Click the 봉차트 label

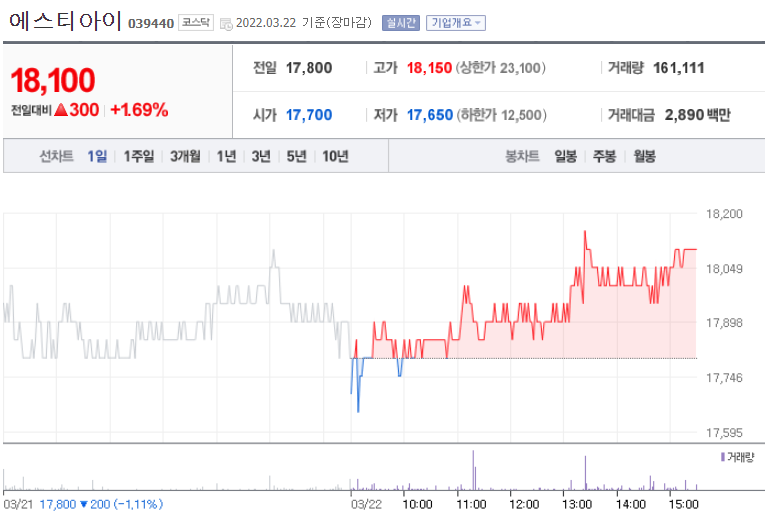(522, 156)
